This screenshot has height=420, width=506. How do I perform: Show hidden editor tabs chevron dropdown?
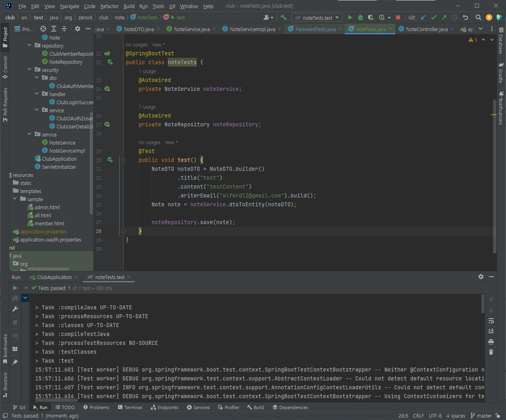[x=481, y=29]
